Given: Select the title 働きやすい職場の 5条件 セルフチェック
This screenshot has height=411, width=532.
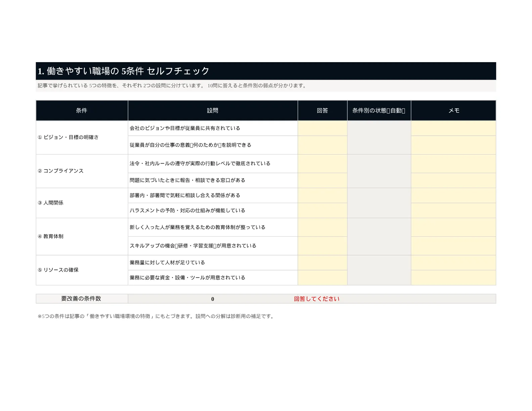Looking at the screenshot, I should tap(124, 71).
